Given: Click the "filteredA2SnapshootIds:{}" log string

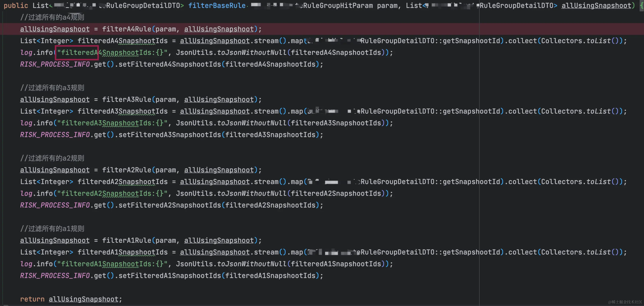Looking at the screenshot, I should click(x=112, y=193).
